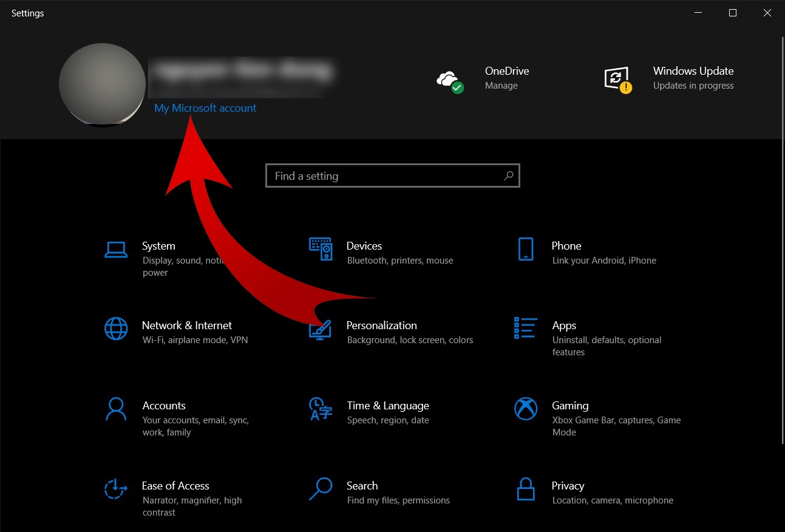Click the OneDrive cloud icon

(x=450, y=81)
